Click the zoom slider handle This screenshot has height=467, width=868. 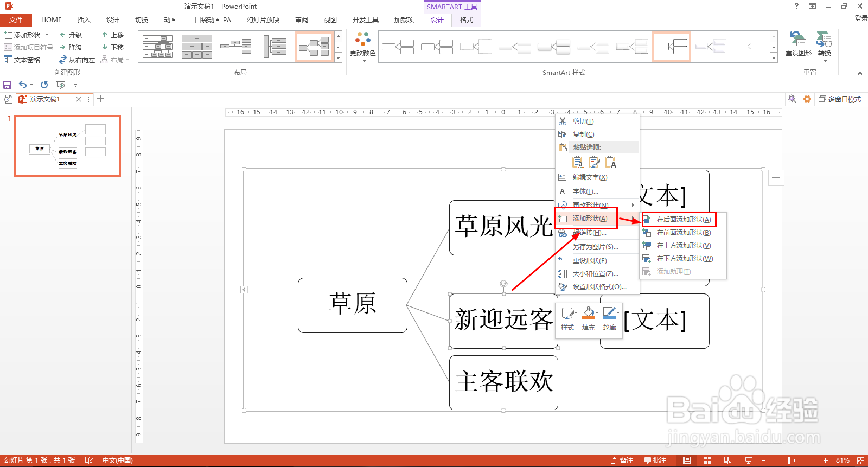pos(789,460)
